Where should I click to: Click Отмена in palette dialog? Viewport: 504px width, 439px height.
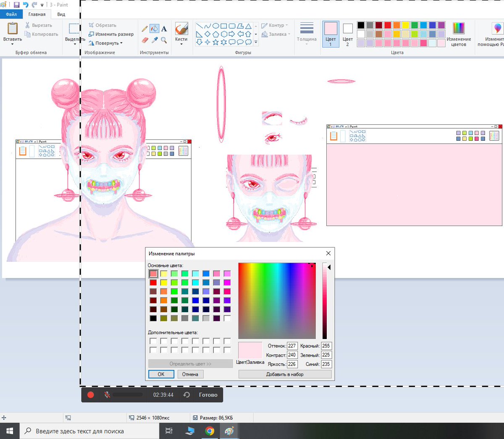click(x=190, y=374)
